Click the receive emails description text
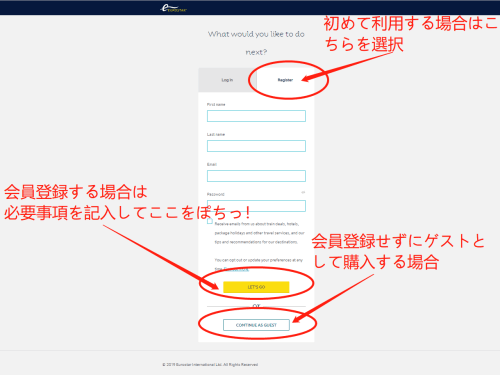Viewport: 500px width, 375px height. click(259, 233)
